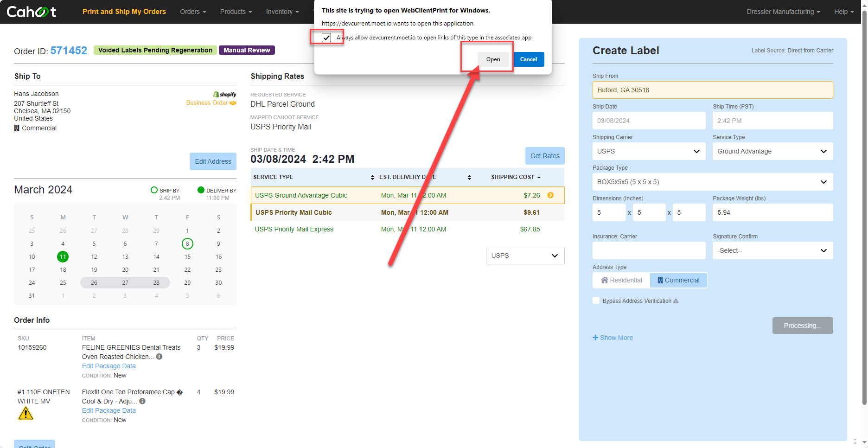Screen dimensions: 868x448
Task: Open Print and Ship My Orders
Action: pos(124,12)
